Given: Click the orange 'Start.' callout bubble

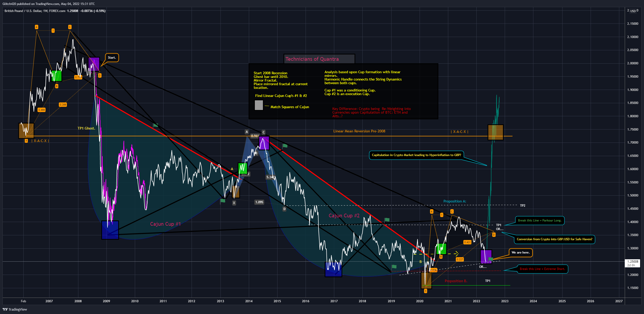Looking at the screenshot, I should pyautogui.click(x=112, y=58).
